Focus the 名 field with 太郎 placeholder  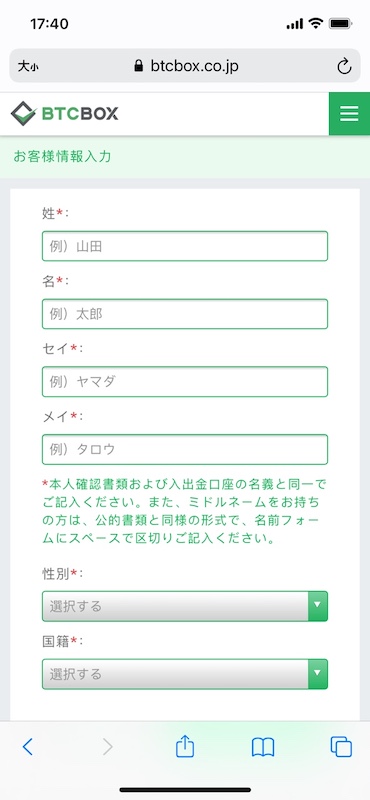pos(185,314)
